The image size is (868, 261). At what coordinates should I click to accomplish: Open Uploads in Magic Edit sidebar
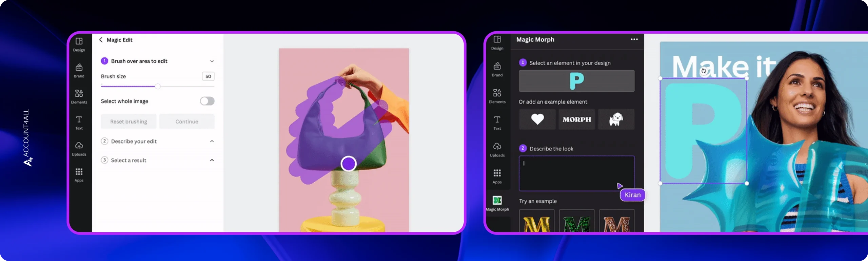click(x=79, y=149)
